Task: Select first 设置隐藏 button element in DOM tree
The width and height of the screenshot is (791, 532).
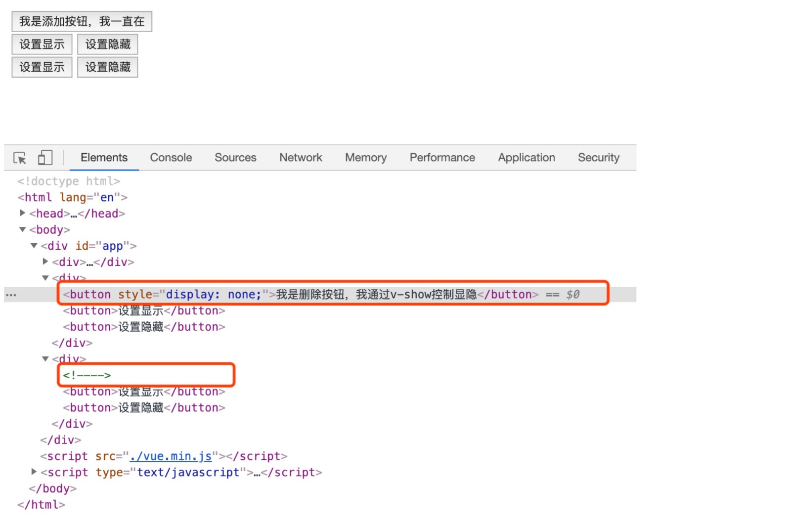Action: point(144,327)
